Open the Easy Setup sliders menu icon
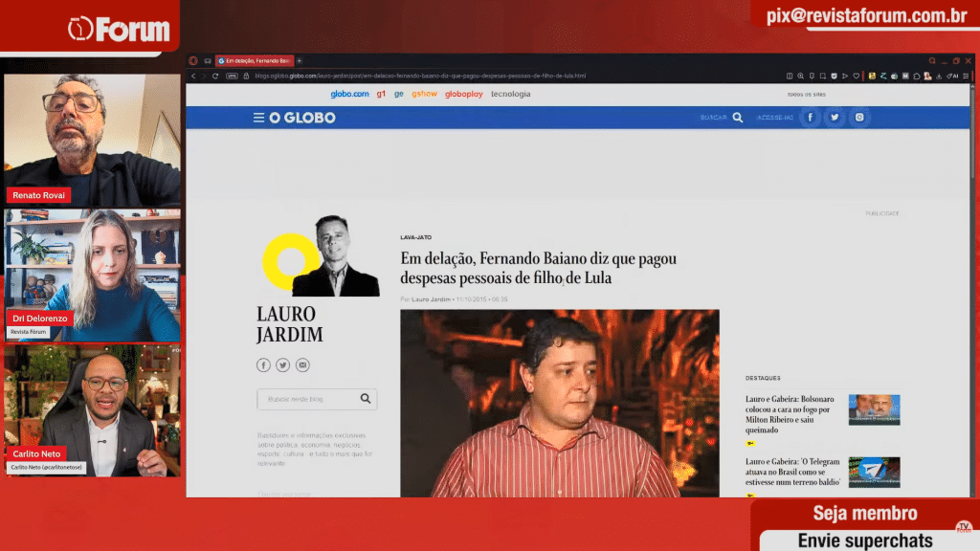980x551 pixels. click(966, 76)
